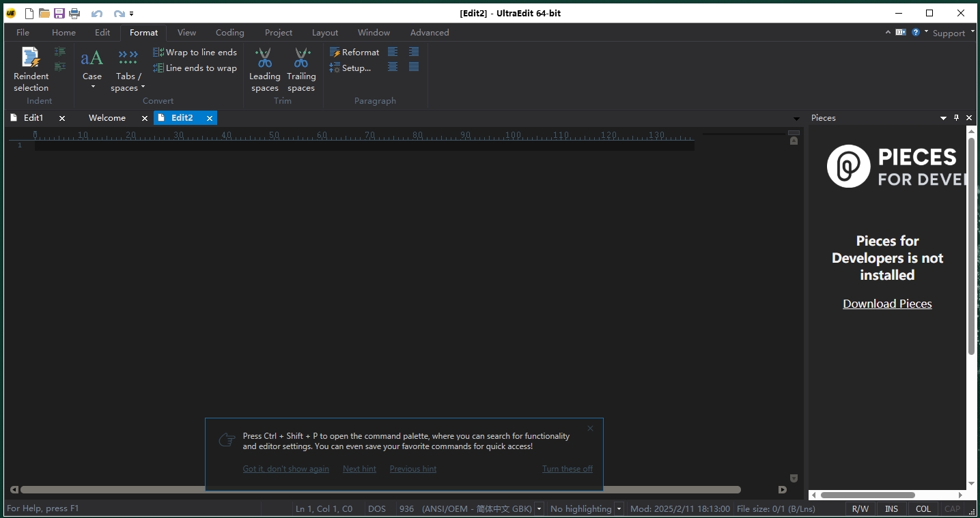This screenshot has width=980, height=518.
Task: Click the Print icon in the quick access bar
Action: click(74, 13)
